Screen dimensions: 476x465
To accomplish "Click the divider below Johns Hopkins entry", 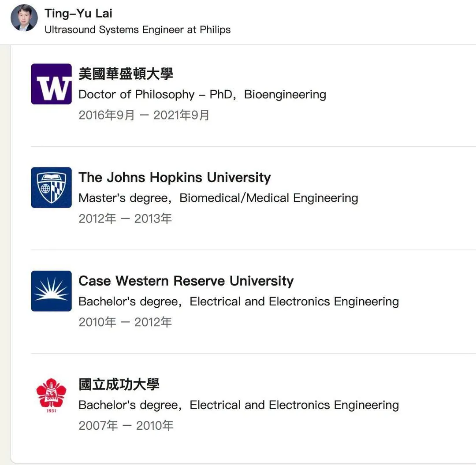I will click(x=253, y=250).
